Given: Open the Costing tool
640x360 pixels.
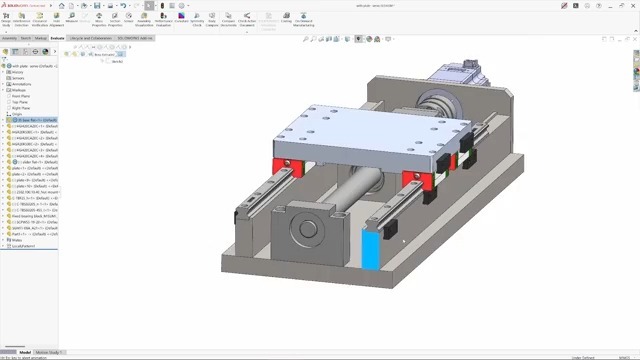Looking at the screenshot, I should (x=286, y=18).
